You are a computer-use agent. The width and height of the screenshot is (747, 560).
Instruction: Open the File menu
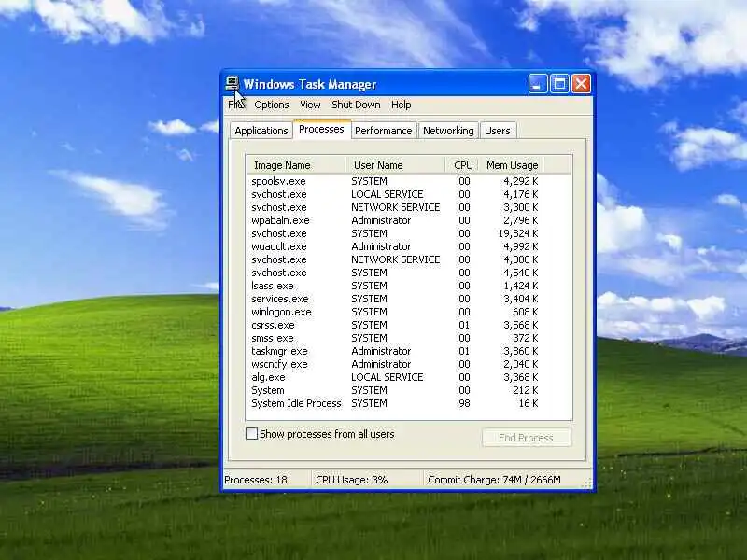(x=236, y=105)
